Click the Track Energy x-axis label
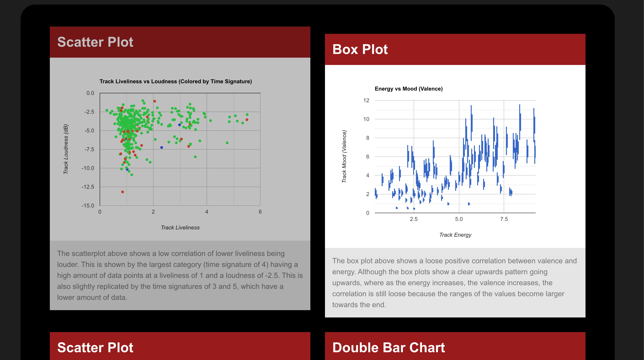Viewport: 644px width, 360px height. pyautogui.click(x=455, y=235)
